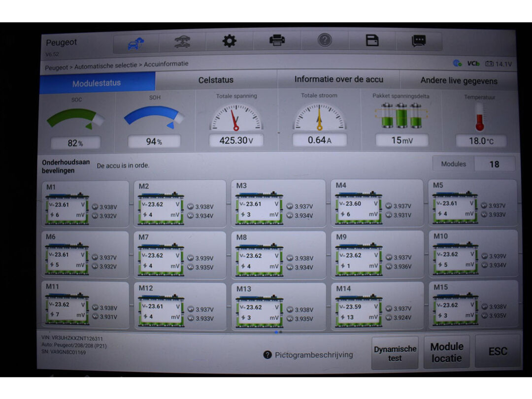Viewport: 532px width, 399px height.
Task: Select the Andere live gegevens tab
Action: (x=459, y=81)
